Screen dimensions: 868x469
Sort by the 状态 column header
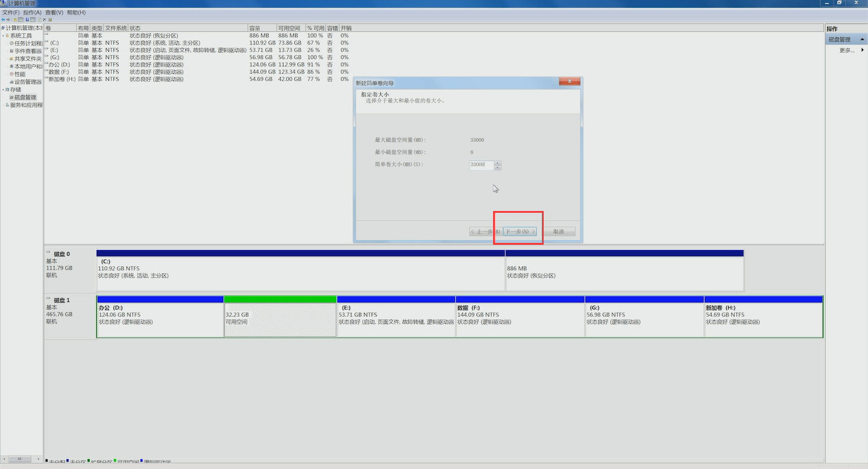point(188,28)
